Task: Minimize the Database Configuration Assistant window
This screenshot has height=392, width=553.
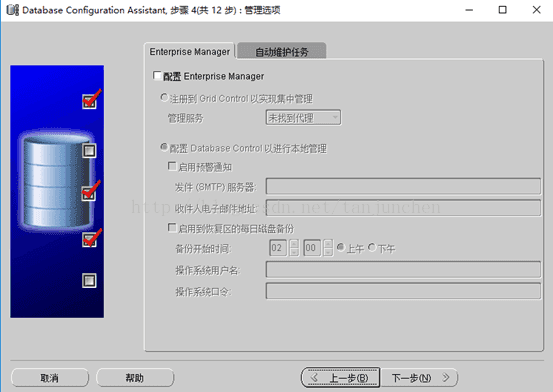Action: (469, 10)
